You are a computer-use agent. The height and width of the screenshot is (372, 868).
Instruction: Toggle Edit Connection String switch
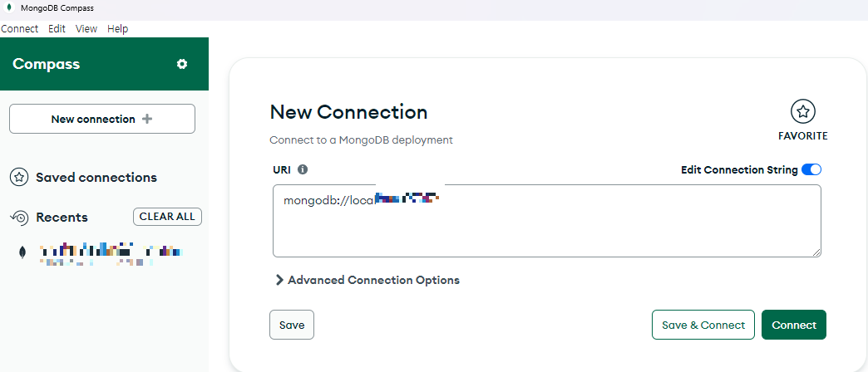pyautogui.click(x=811, y=169)
